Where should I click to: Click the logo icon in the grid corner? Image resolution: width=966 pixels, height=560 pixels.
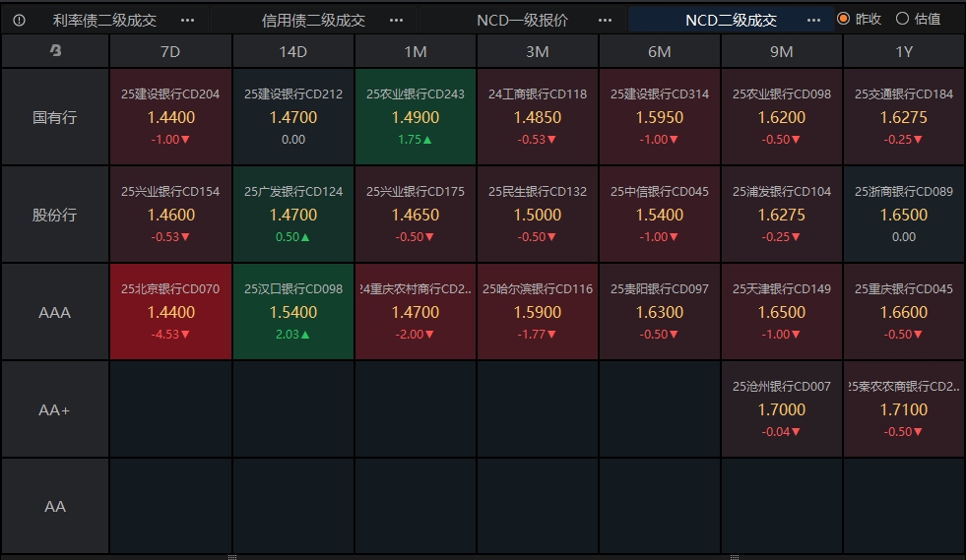[55, 50]
